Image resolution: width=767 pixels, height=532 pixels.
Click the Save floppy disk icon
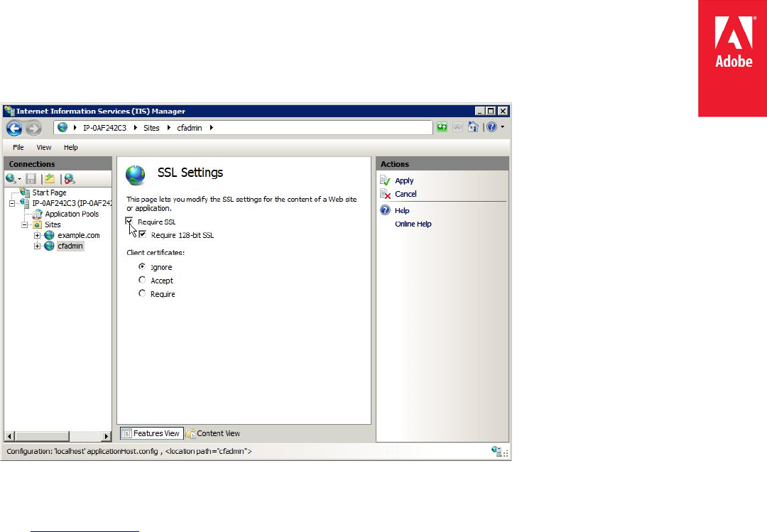click(31, 179)
